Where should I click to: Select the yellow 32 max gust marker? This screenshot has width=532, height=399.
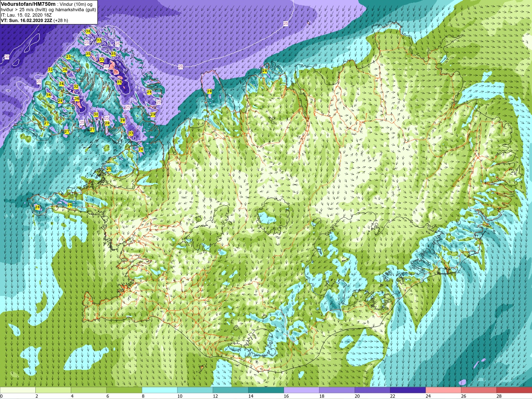coord(76,87)
